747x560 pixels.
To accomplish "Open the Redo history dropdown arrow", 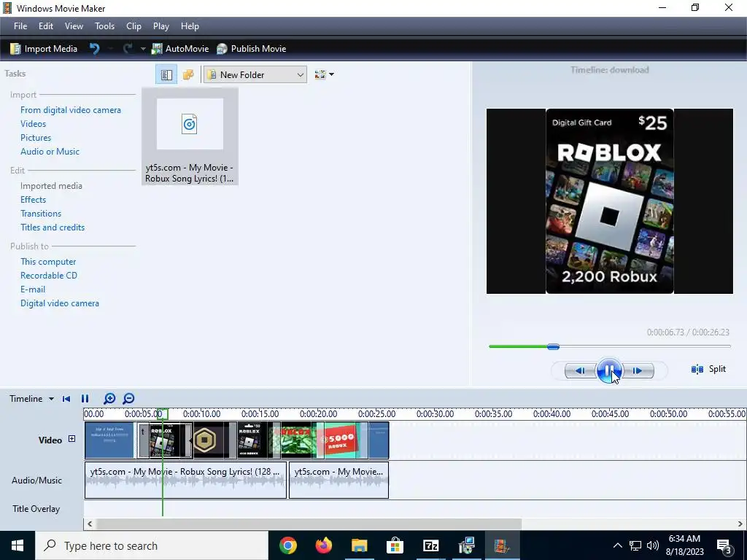I will [142, 49].
